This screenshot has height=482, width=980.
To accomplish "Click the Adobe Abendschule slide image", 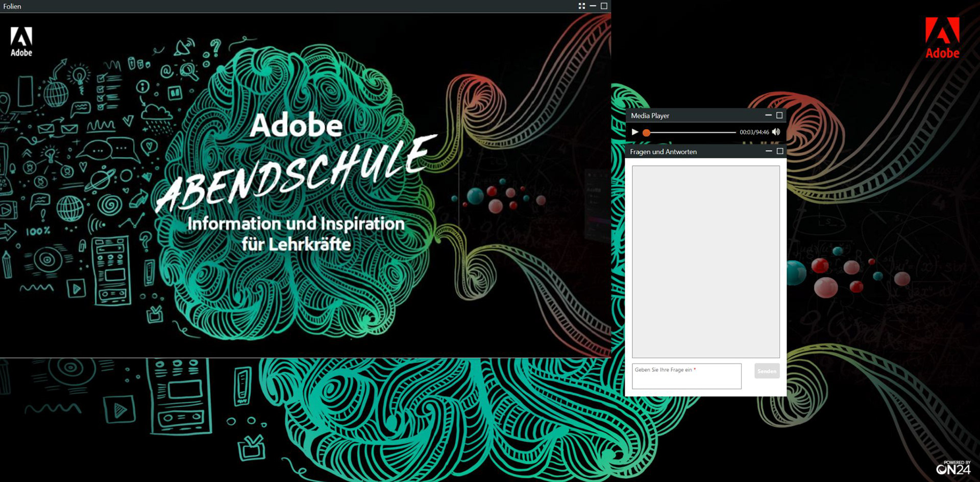I will pyautogui.click(x=305, y=185).
